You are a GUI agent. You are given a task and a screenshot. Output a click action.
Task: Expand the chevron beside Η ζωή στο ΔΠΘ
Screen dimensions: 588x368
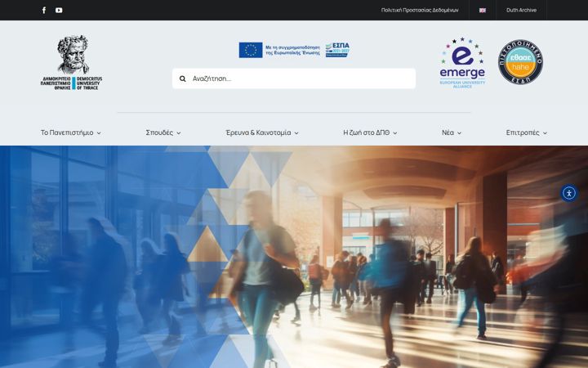(395, 133)
